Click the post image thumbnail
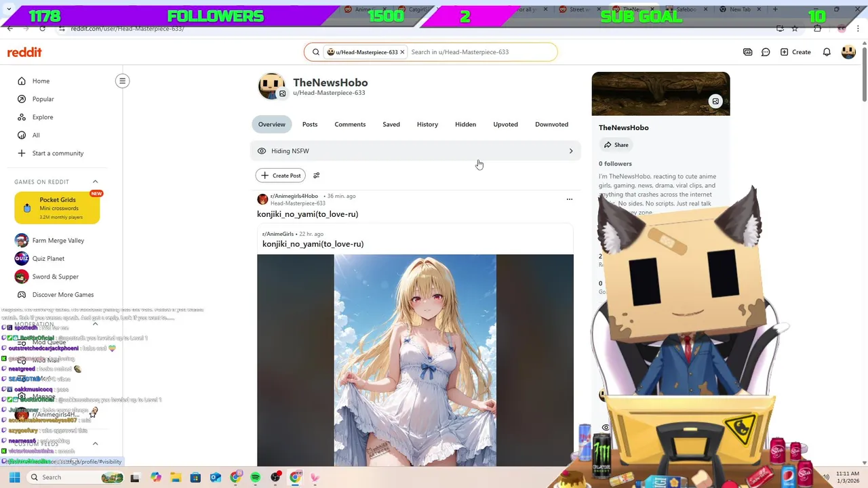The image size is (868, 488). (x=415, y=361)
